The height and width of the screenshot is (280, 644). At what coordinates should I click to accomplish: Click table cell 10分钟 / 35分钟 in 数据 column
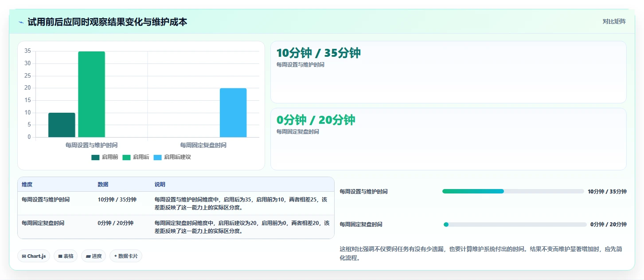(117, 200)
